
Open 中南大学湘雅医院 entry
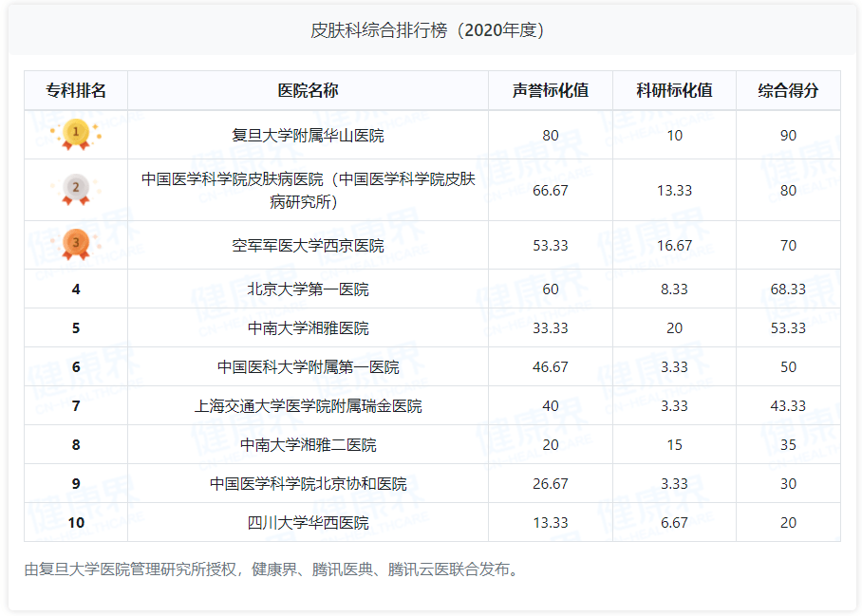[308, 328]
